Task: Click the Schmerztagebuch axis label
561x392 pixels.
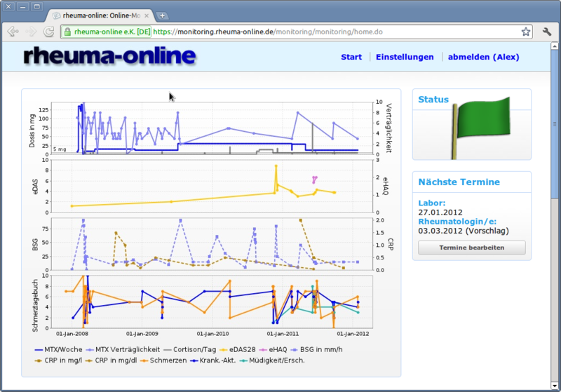Action: click(35, 306)
